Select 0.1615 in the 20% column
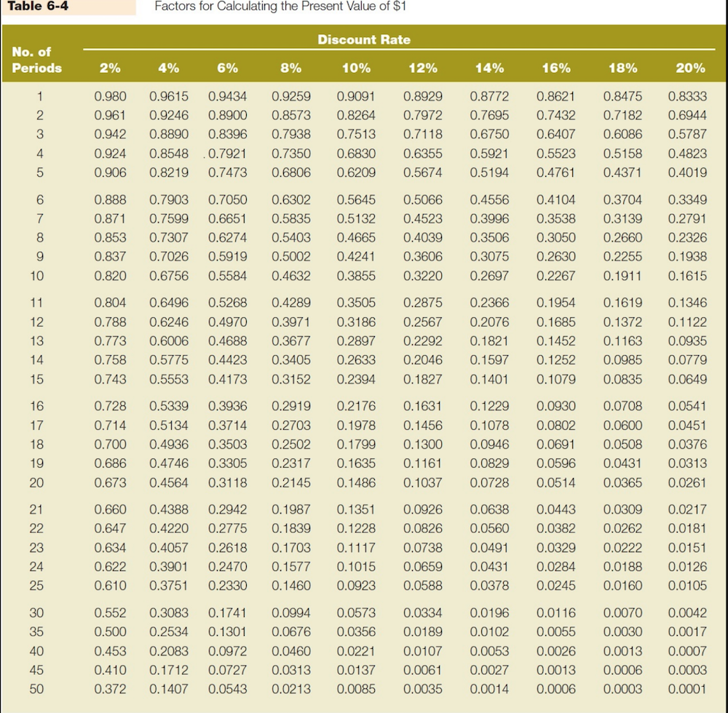 pyautogui.click(x=688, y=276)
